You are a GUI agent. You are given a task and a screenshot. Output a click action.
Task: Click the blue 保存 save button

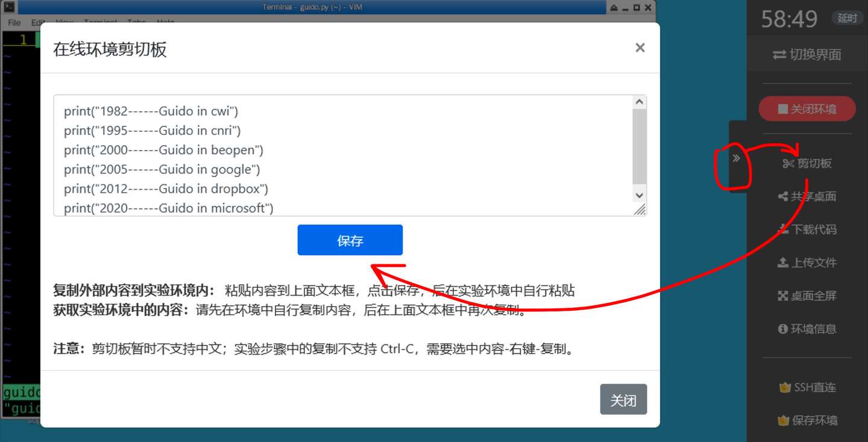coord(350,240)
